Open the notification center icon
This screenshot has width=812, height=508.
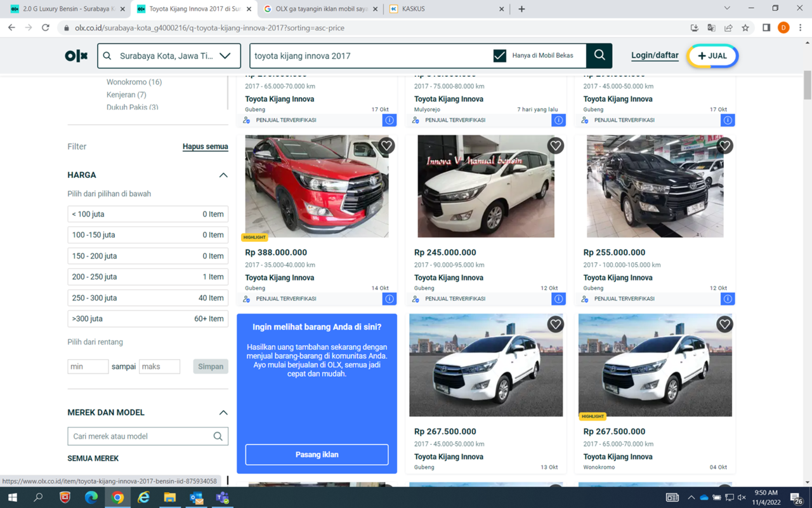[797, 498]
